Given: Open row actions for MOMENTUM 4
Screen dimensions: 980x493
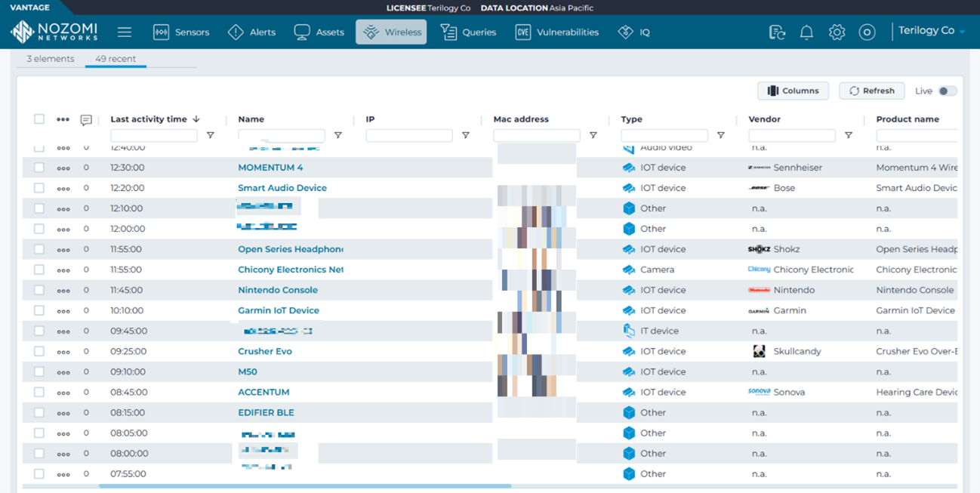Looking at the screenshot, I should pos(63,168).
